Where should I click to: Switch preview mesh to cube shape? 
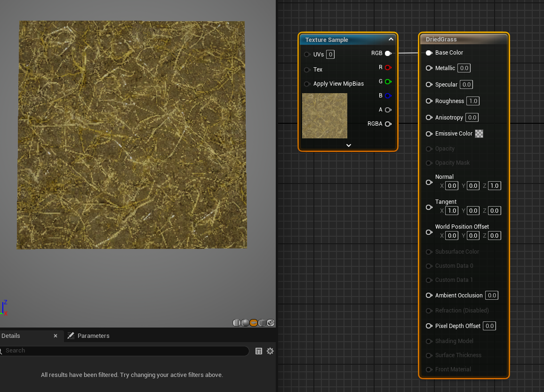262,323
